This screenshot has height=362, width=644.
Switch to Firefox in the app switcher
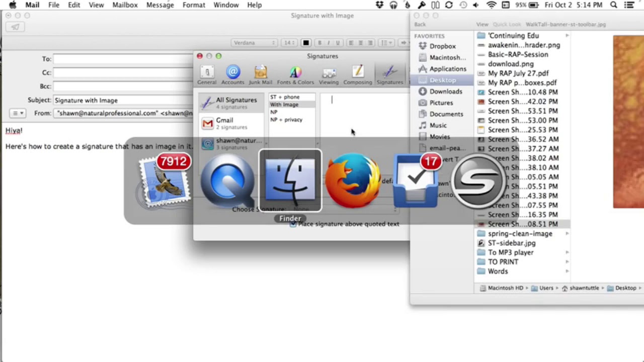click(x=353, y=181)
